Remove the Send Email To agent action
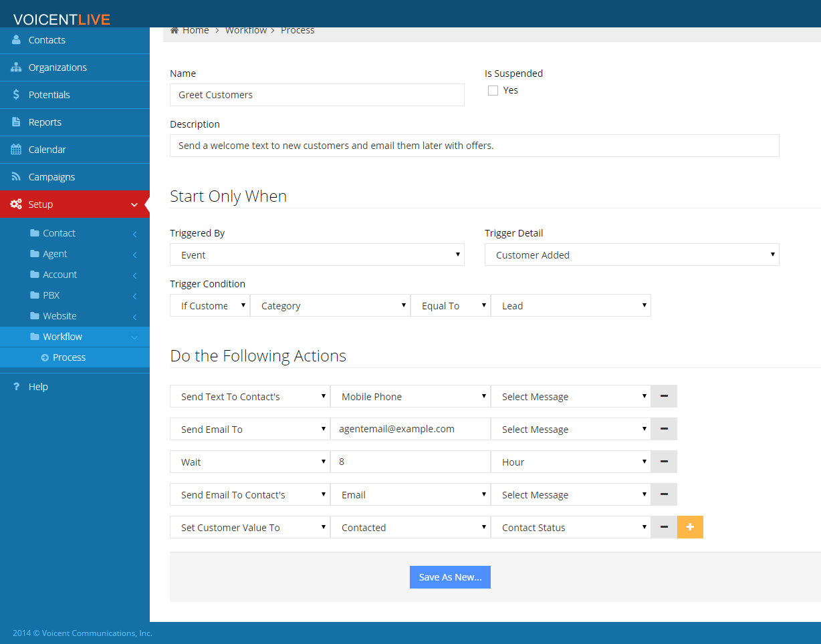The width and height of the screenshot is (821, 644). [x=664, y=429]
